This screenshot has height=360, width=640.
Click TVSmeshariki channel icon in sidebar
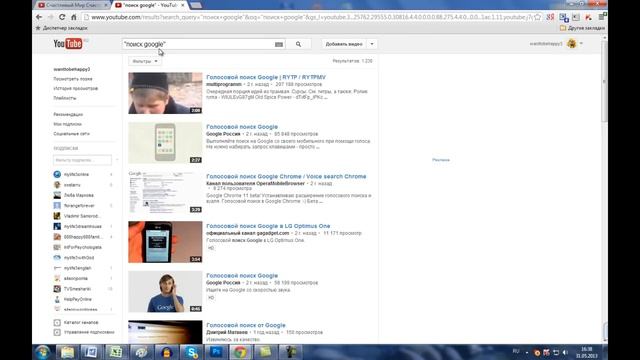(57, 289)
